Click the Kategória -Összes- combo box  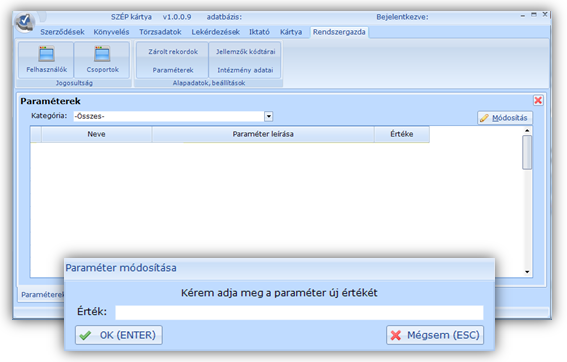point(173,116)
